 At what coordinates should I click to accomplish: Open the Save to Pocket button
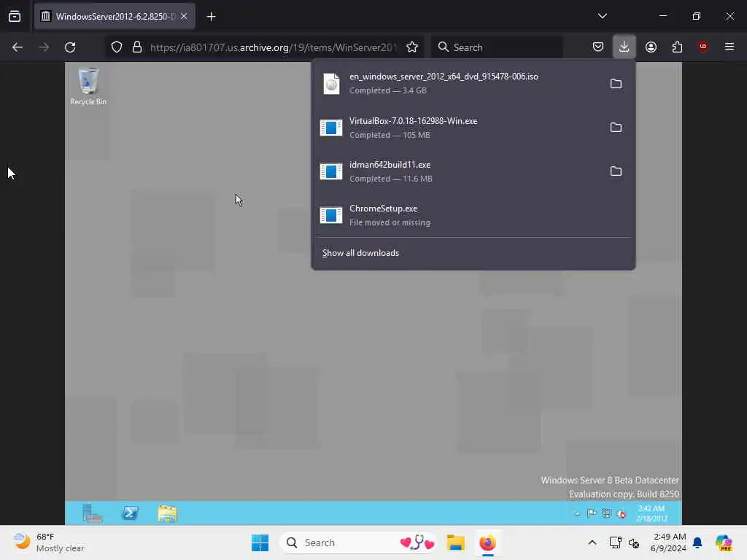click(598, 47)
